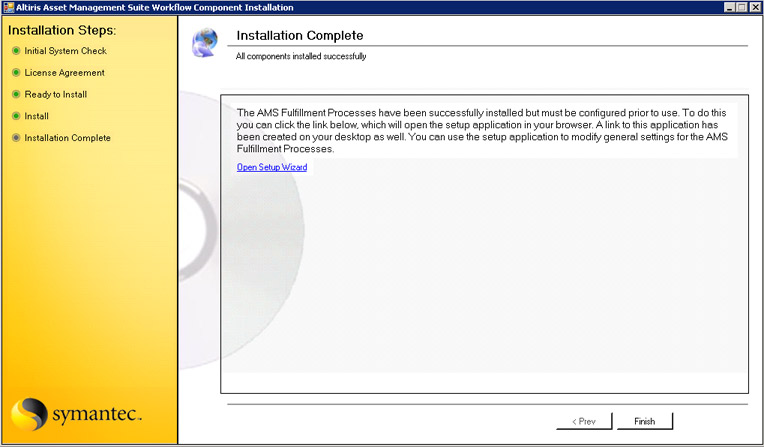Click the Installation Steps heading
Image resolution: width=764 pixels, height=447 pixels.
click(x=62, y=30)
